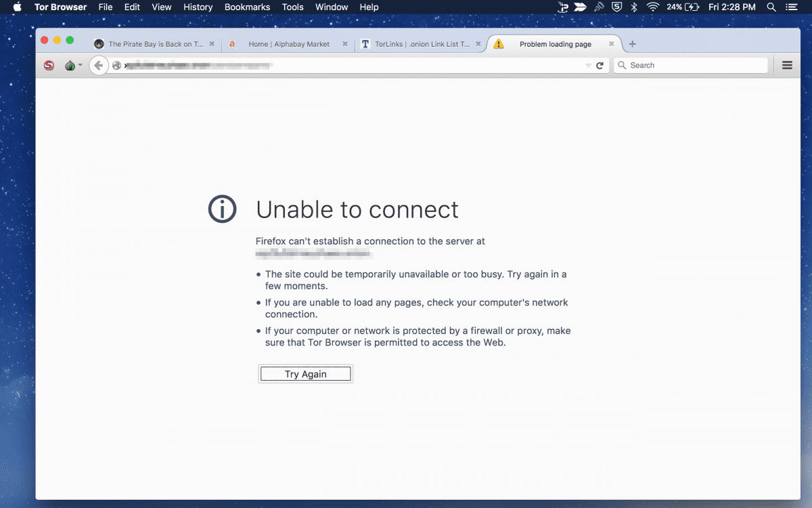Open the History menu
Image resolution: width=812 pixels, height=508 pixels.
198,7
